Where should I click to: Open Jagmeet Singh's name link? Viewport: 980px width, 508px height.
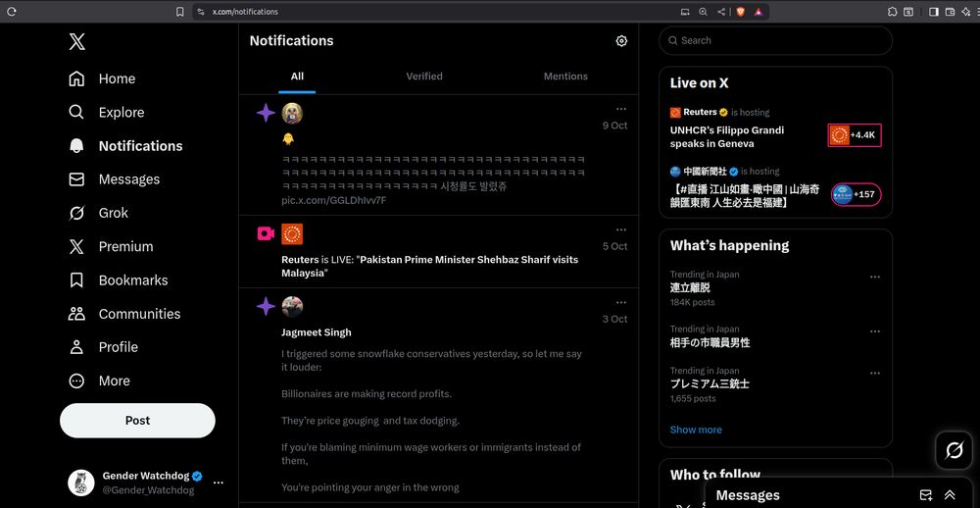pyautogui.click(x=317, y=332)
